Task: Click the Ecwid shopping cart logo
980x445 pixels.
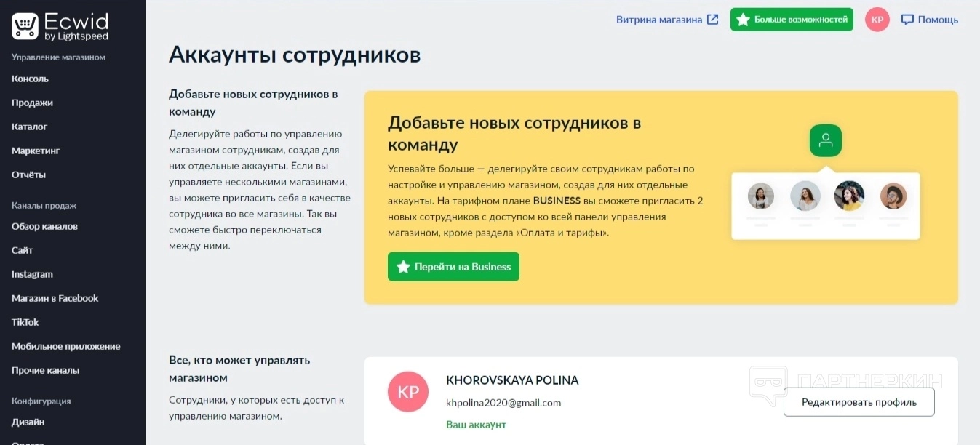Action: point(25,26)
